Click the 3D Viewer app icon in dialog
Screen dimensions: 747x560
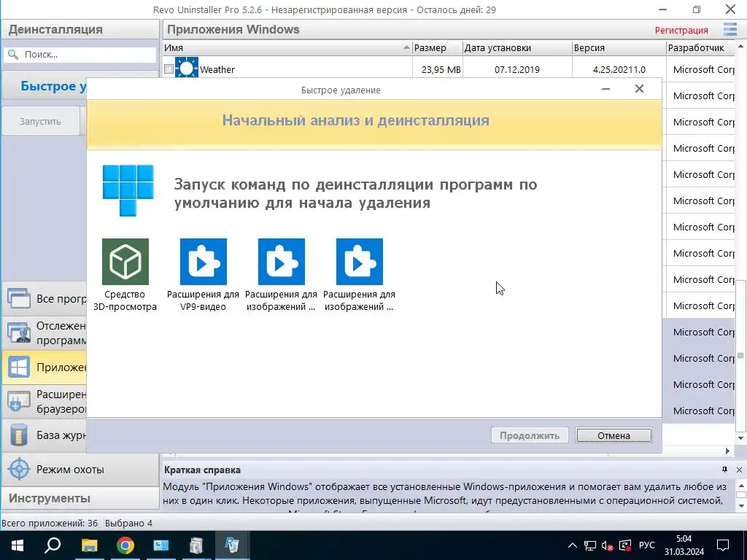pos(125,262)
